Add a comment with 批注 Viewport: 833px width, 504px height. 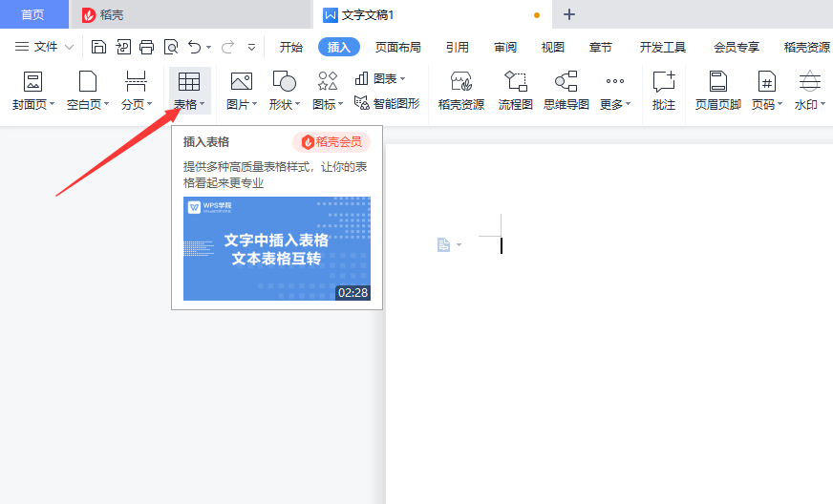(x=664, y=91)
